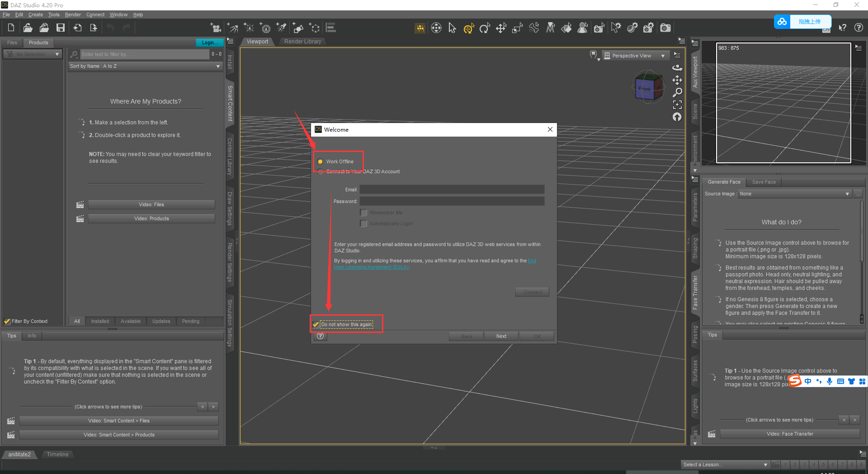Viewport: 868px width, 474px height.
Task: Click the viewport reset view icon
Action: pyautogui.click(x=677, y=117)
